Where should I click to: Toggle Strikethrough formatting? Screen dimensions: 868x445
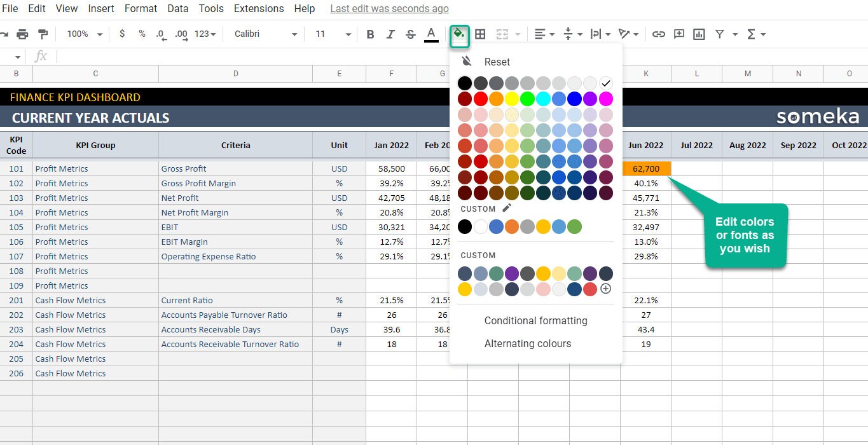point(411,34)
